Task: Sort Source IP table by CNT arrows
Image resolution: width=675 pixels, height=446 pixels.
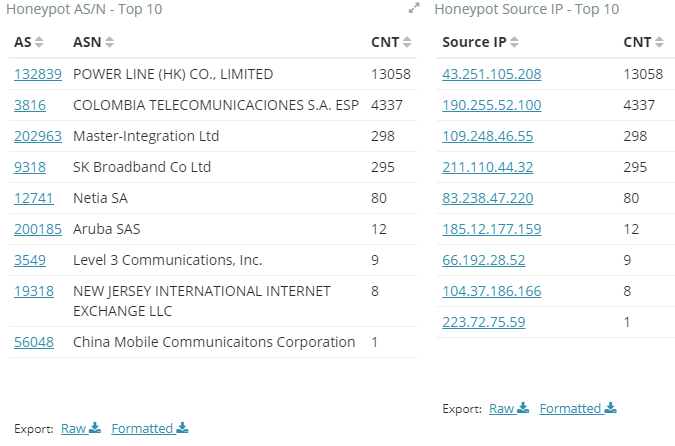Action: tap(659, 42)
